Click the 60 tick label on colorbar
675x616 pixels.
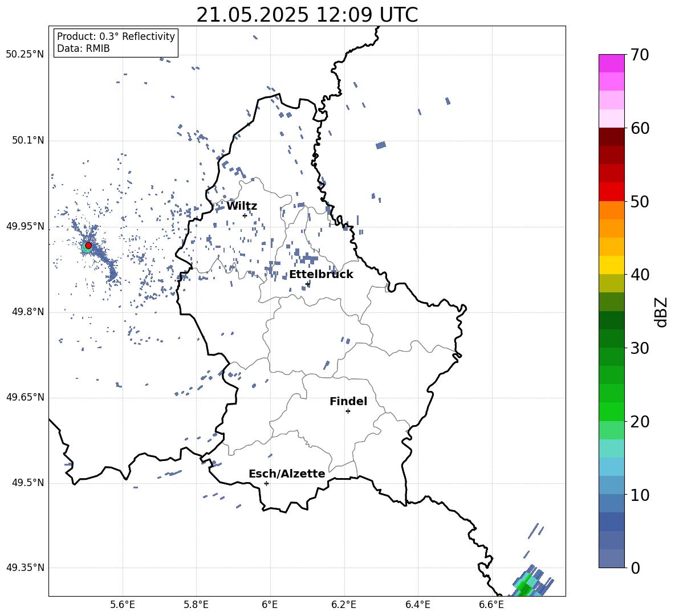point(640,128)
